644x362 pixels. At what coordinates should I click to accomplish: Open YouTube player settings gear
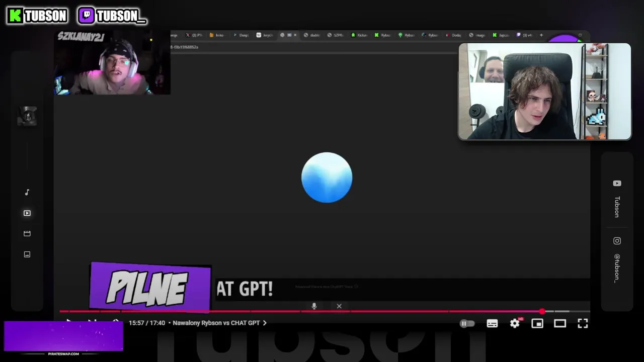click(515, 323)
